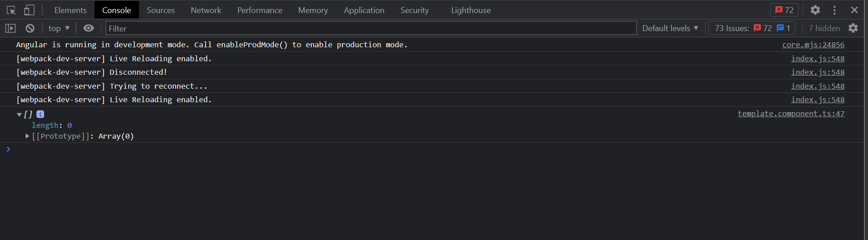Open the Network tab
The width and height of the screenshot is (868, 240).
point(206,10)
